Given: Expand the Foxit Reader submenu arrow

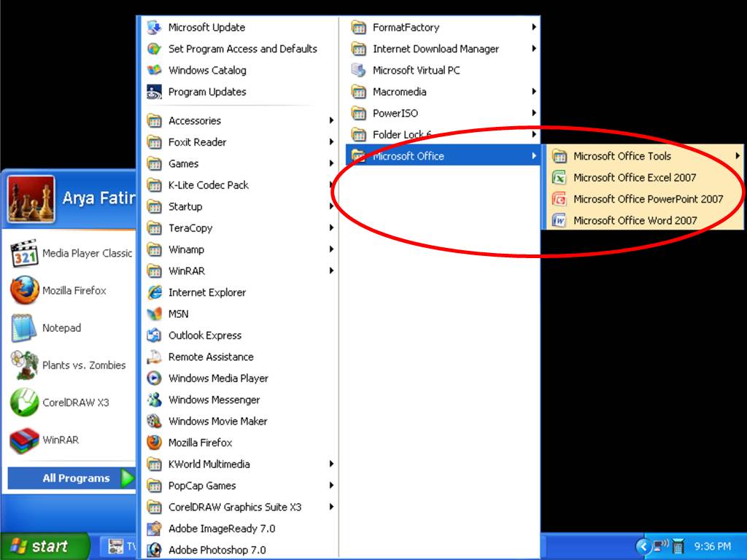Looking at the screenshot, I should tap(331, 142).
